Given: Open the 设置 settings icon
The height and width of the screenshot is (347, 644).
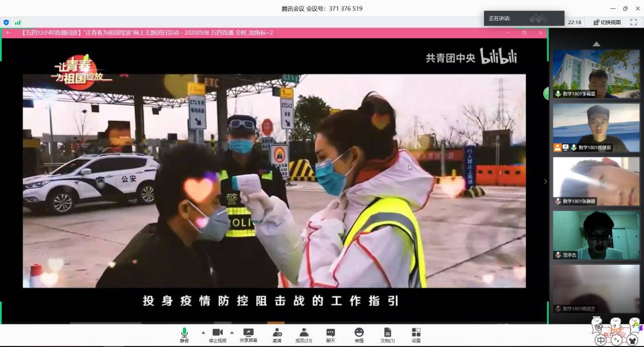Looking at the screenshot, I should (x=416, y=334).
